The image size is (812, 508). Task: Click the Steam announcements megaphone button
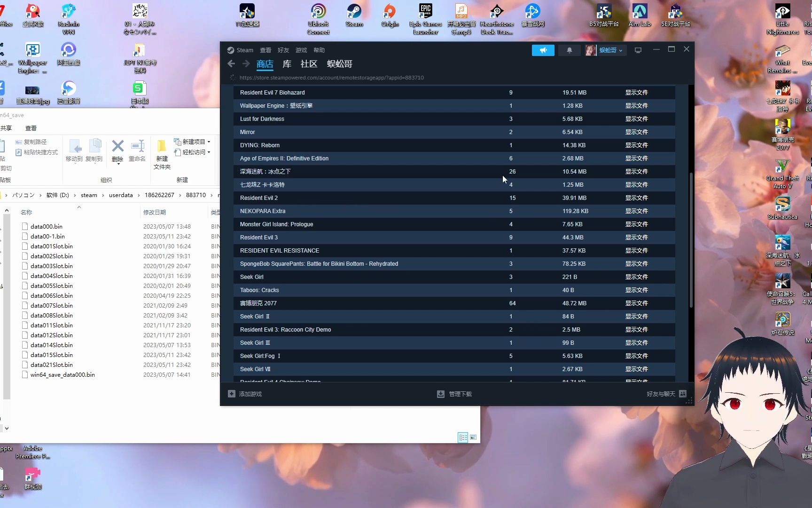[x=543, y=50]
